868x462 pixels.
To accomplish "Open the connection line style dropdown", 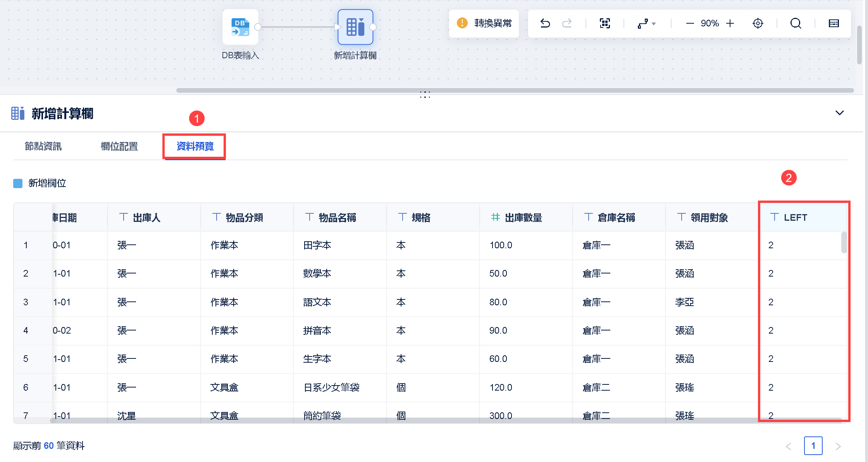I will [x=646, y=24].
